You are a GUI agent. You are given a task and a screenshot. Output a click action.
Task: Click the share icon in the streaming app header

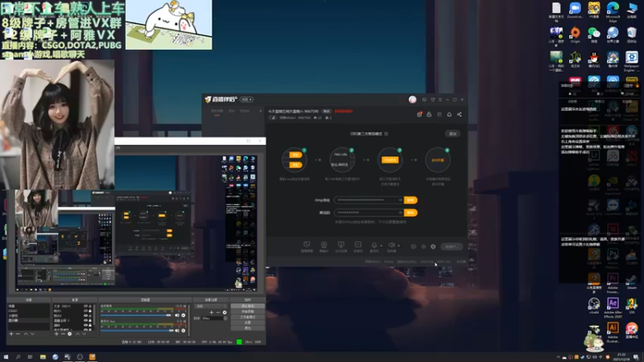(x=460, y=114)
